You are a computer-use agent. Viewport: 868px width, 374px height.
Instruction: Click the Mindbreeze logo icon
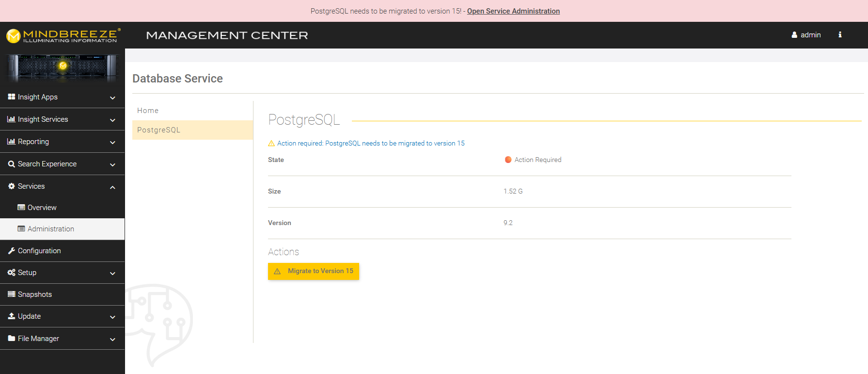pos(13,35)
